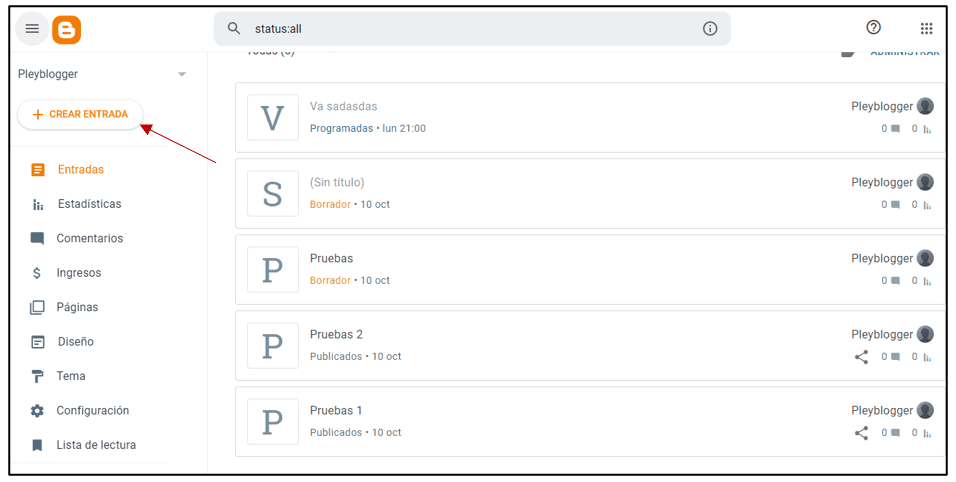The height and width of the screenshot is (482, 956).
Task: Open the hamburger main menu
Action: [x=32, y=29]
